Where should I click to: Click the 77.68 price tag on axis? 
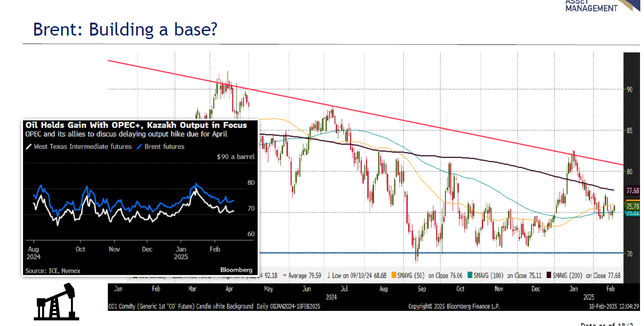632,191
